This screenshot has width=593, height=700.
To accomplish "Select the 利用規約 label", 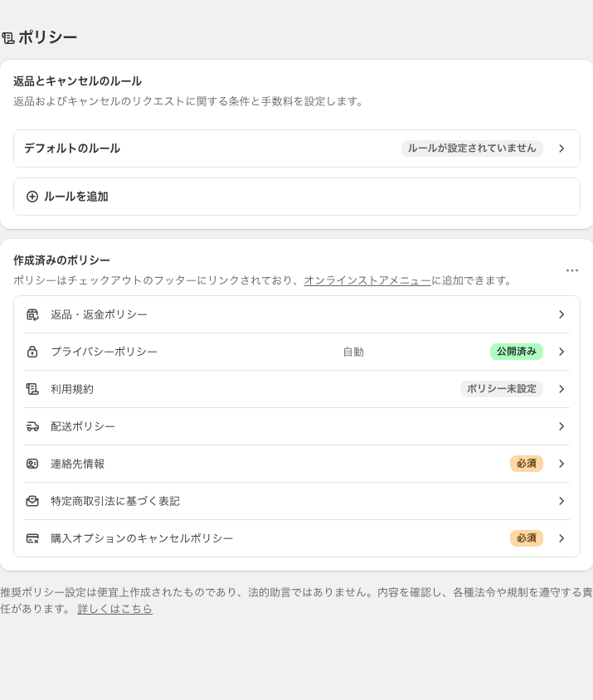I will click(x=72, y=389).
